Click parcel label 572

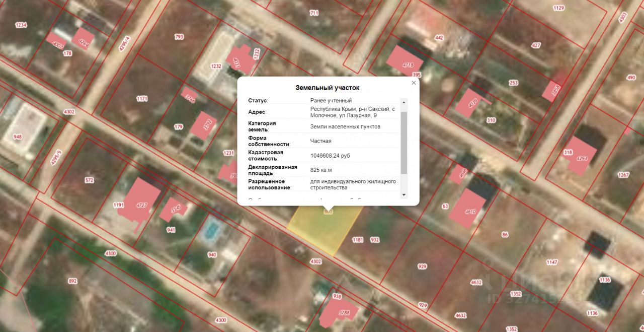click(89, 180)
